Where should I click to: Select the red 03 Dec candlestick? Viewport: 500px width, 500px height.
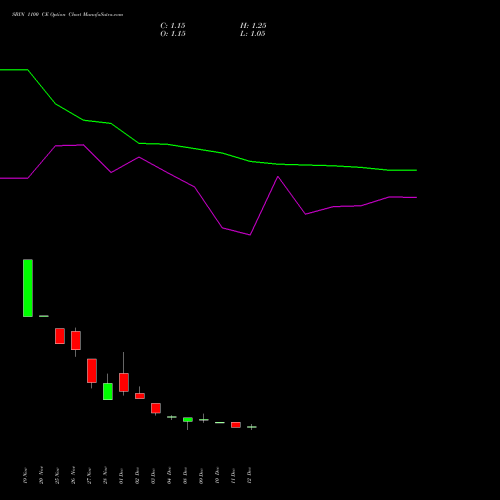(x=156, y=408)
